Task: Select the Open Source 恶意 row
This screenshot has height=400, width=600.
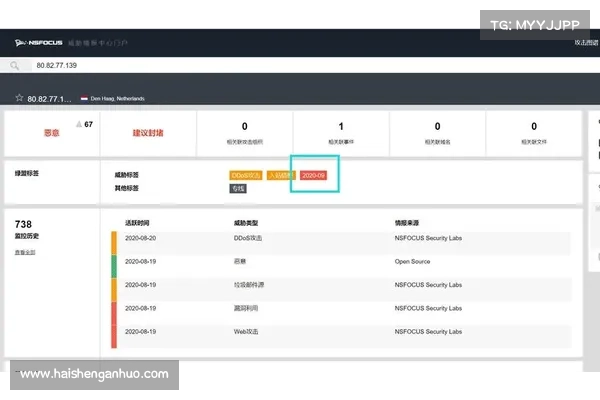Action: click(x=340, y=264)
